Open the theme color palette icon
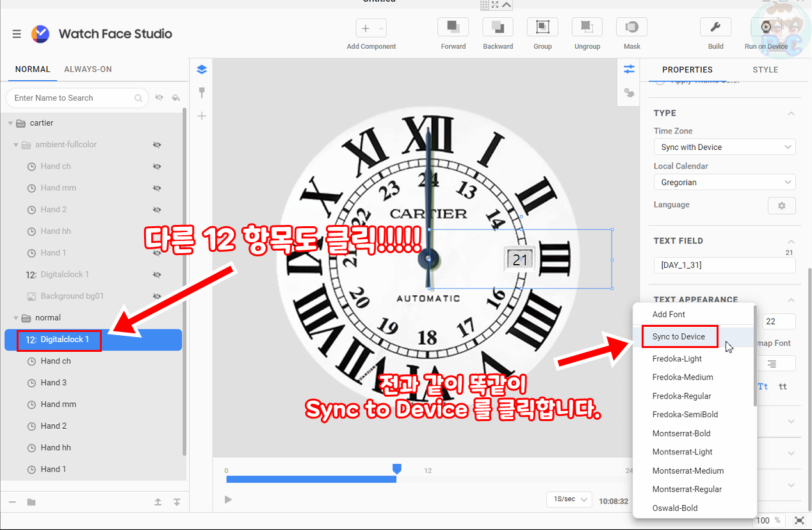 tap(629, 94)
